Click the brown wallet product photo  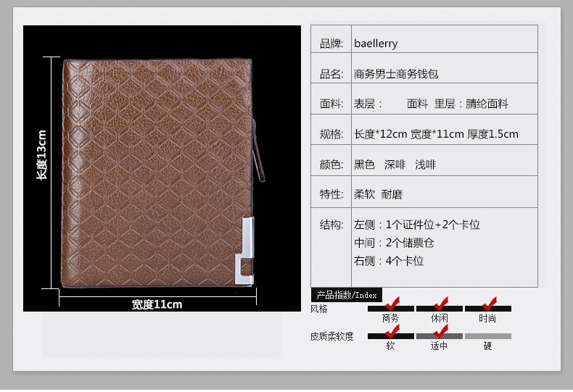162,168
